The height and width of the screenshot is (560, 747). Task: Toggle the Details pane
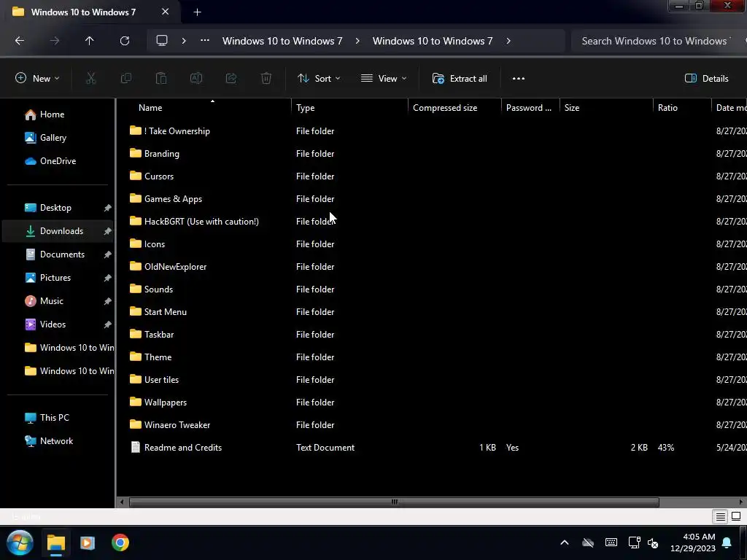point(706,79)
